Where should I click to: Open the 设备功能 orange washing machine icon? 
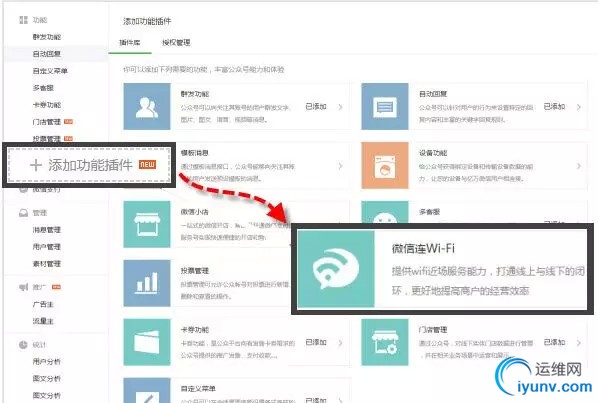[x=385, y=165]
